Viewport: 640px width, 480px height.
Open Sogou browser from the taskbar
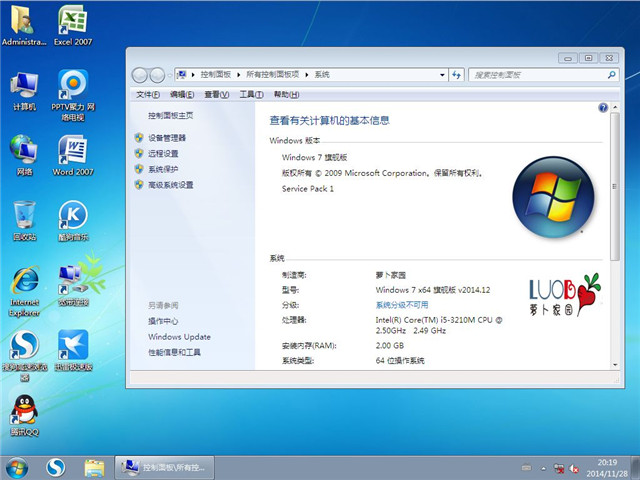[56, 468]
